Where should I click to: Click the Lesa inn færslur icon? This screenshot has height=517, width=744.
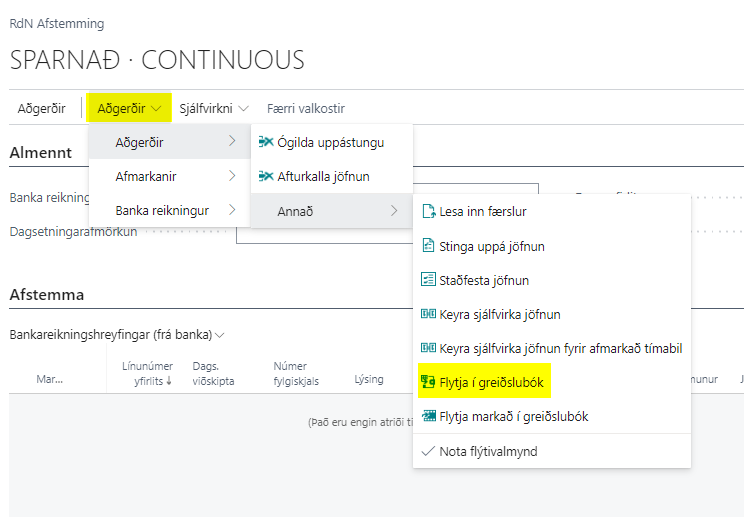[x=429, y=212]
